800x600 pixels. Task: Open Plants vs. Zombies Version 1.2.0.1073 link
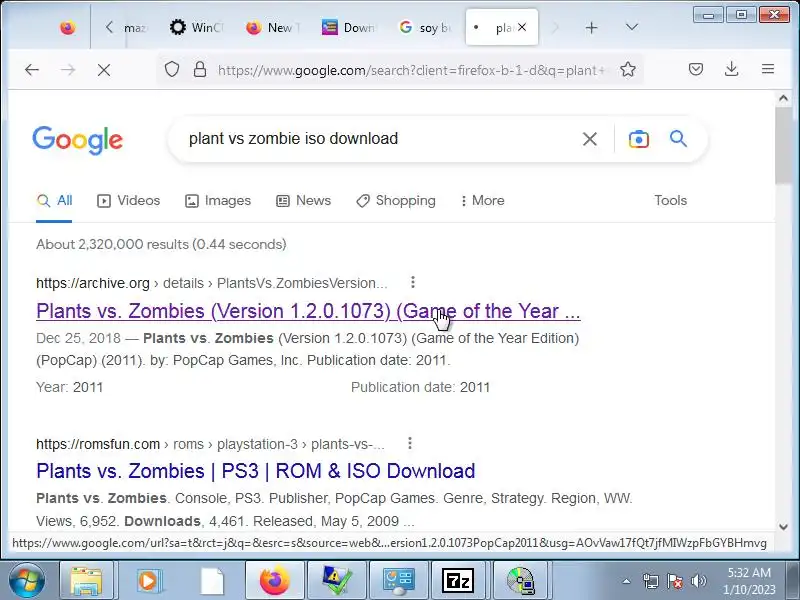click(308, 311)
